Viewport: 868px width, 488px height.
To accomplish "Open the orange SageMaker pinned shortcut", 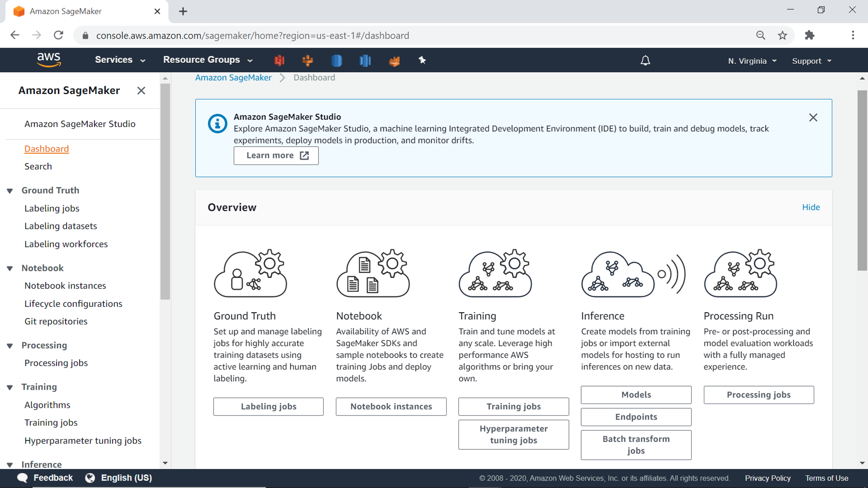I will (x=308, y=60).
